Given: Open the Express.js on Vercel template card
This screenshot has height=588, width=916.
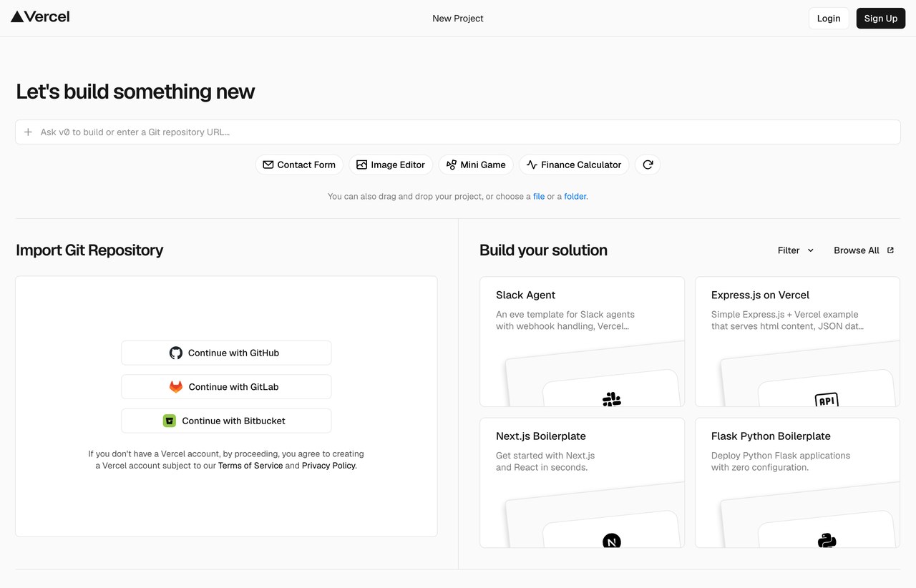Looking at the screenshot, I should [797, 342].
